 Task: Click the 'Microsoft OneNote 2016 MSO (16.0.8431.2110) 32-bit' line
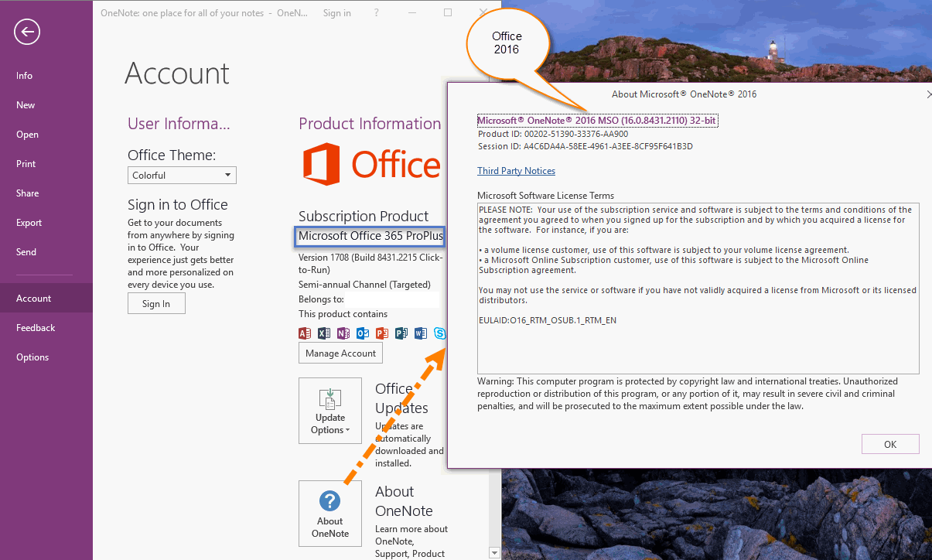[x=598, y=121]
